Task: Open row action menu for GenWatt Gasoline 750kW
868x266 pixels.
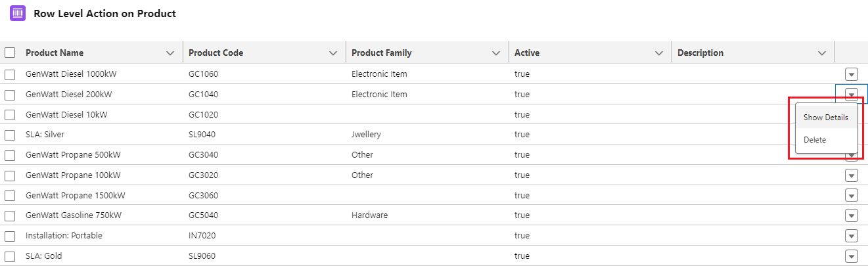Action: pos(852,215)
